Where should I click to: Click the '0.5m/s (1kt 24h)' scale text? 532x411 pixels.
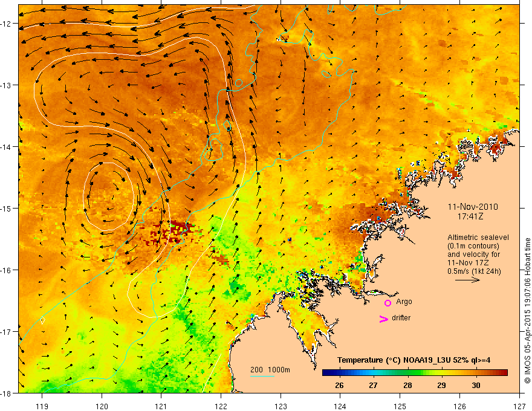tap(474, 271)
